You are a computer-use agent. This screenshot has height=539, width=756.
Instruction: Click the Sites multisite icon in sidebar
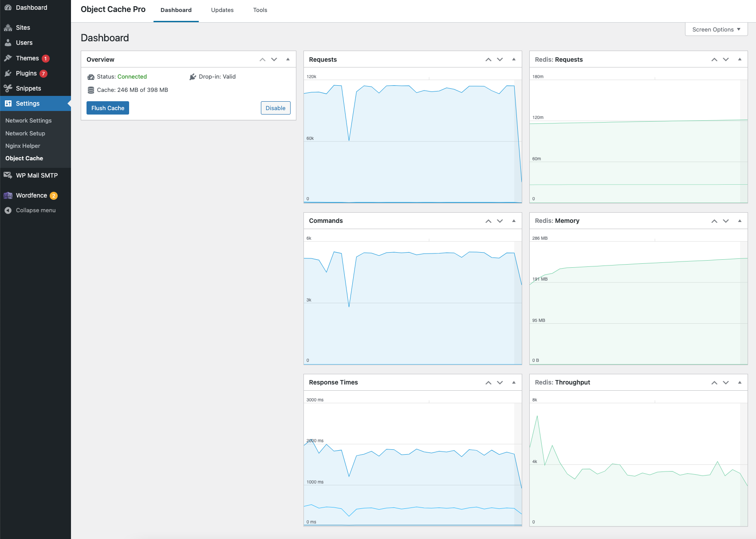point(8,28)
